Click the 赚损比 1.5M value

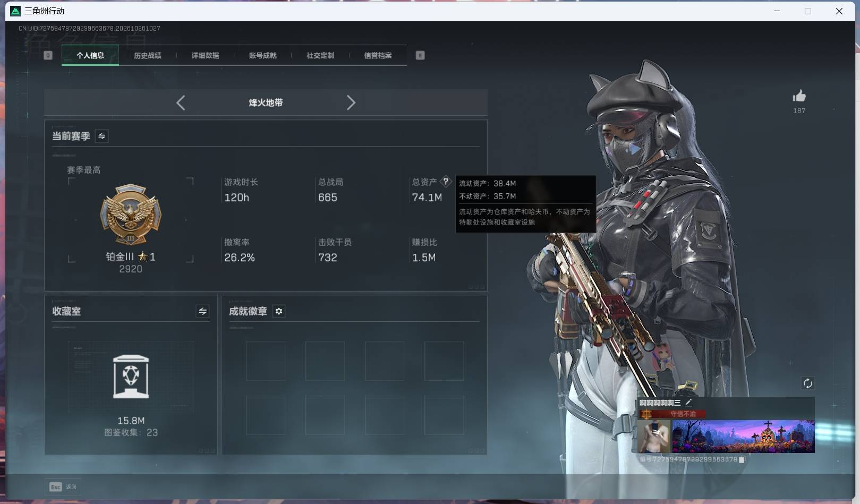pyautogui.click(x=424, y=258)
